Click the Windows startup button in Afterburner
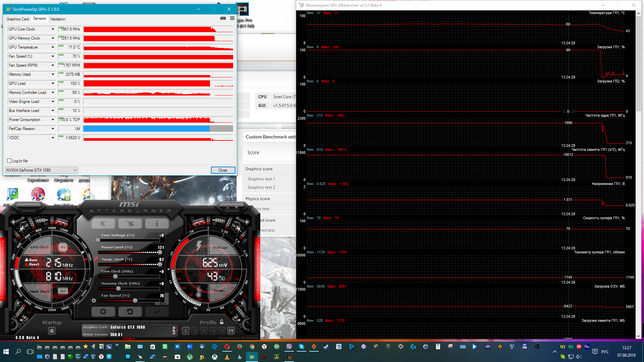The width and height of the screenshot is (644, 362). click(52, 331)
